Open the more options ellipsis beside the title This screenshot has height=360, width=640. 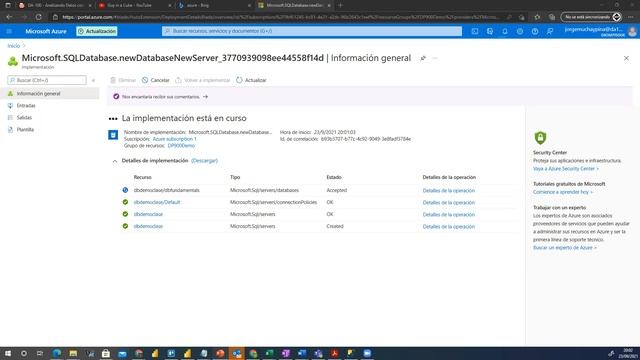(x=435, y=58)
